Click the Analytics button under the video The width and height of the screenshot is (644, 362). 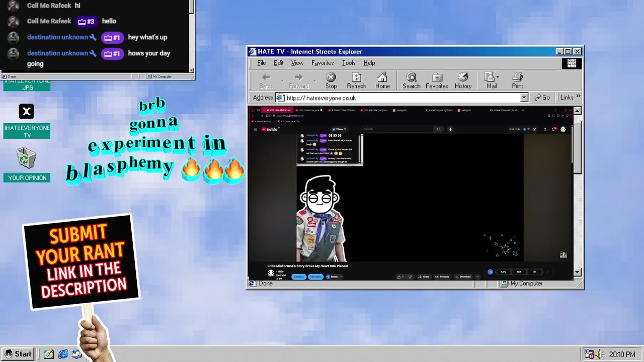299,277
